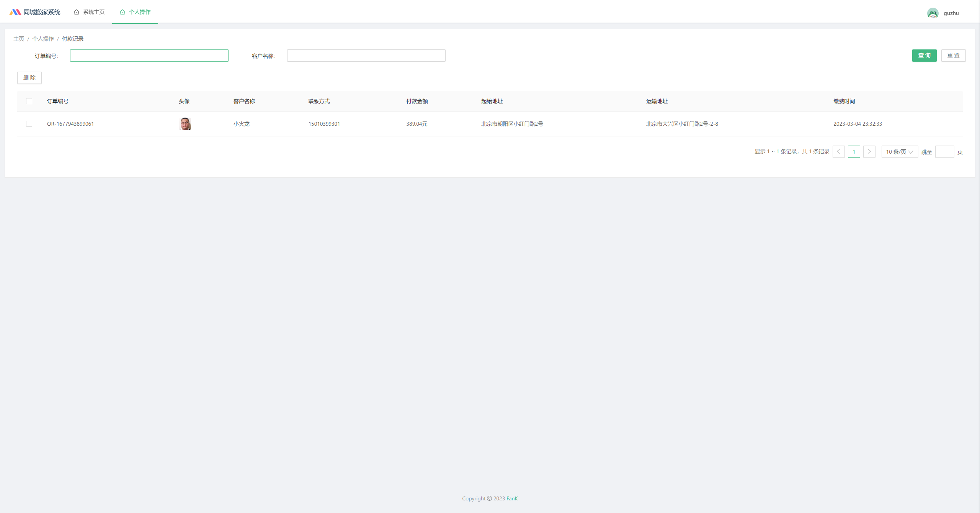Open the guzhu username menu
Viewport: 980px width, 513px height.
click(x=951, y=13)
